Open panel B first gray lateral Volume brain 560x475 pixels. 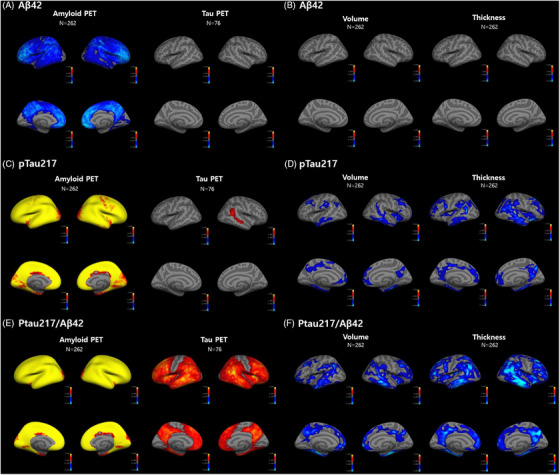pyautogui.click(x=323, y=50)
